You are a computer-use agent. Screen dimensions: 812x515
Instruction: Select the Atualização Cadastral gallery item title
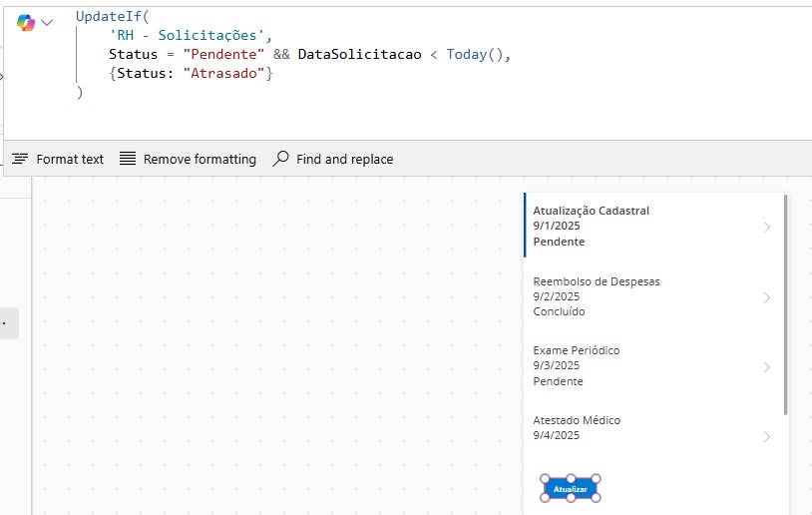point(591,211)
